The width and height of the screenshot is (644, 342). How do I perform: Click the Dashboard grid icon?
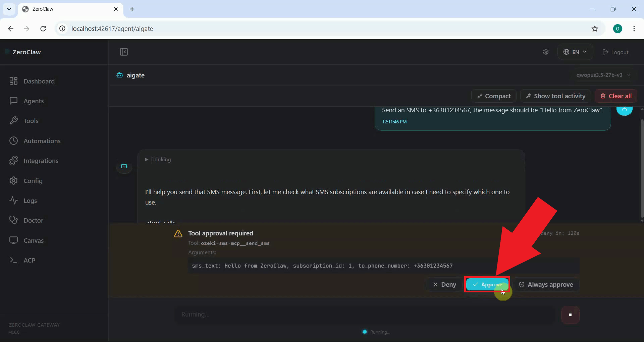pyautogui.click(x=13, y=81)
